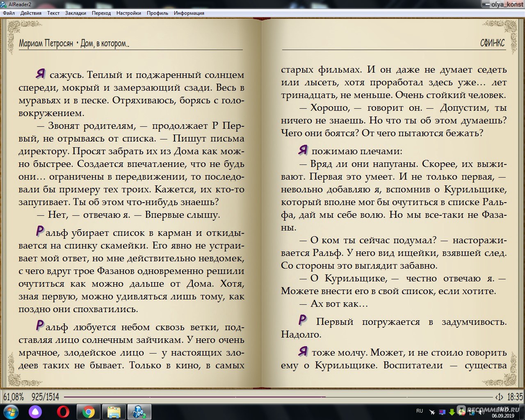Open the Действия menu

(x=31, y=13)
